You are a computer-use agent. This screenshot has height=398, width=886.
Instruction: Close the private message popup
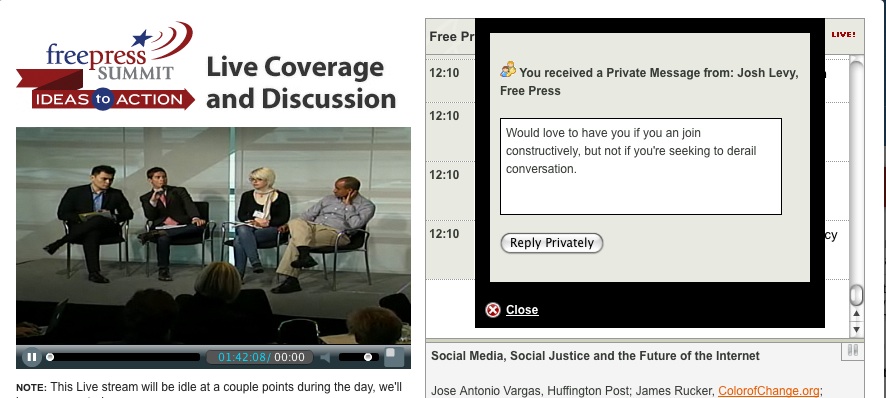(x=522, y=310)
